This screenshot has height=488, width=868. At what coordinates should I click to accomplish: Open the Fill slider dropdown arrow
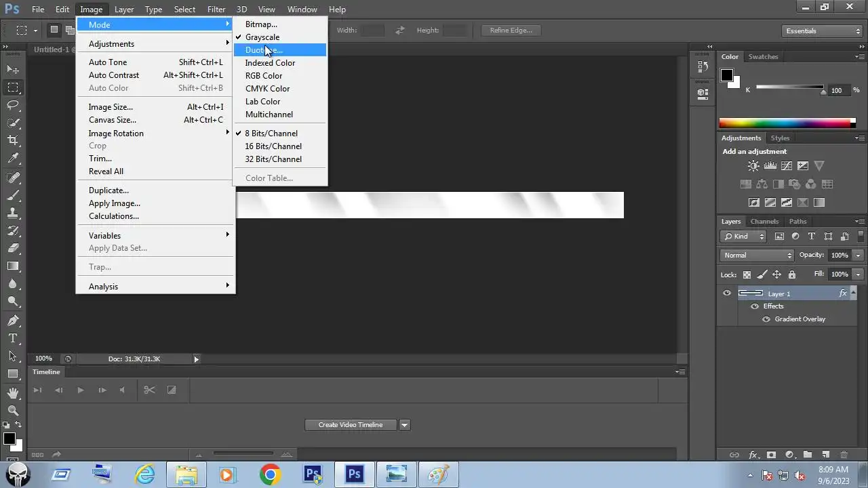click(858, 274)
